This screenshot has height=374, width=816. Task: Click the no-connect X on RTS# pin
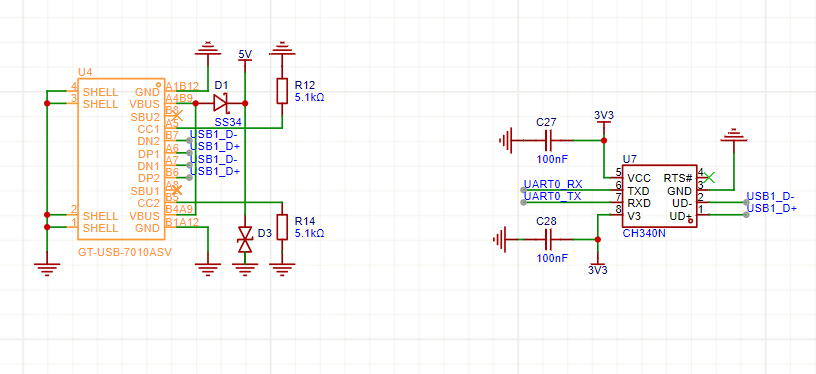(708, 177)
